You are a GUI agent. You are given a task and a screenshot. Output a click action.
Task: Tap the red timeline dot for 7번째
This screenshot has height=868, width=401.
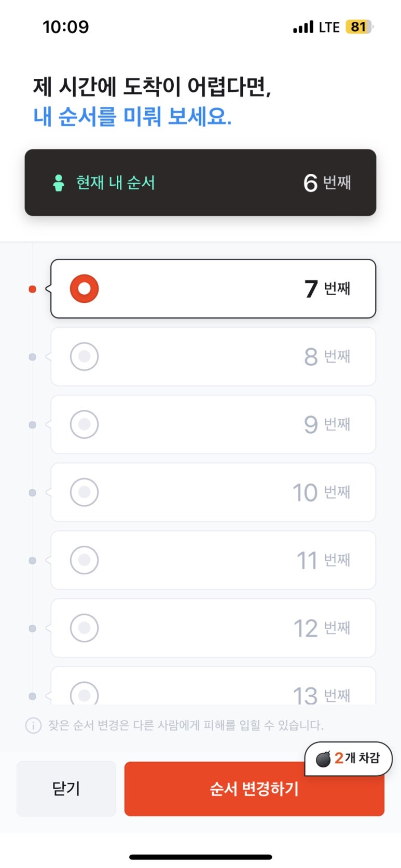click(32, 289)
